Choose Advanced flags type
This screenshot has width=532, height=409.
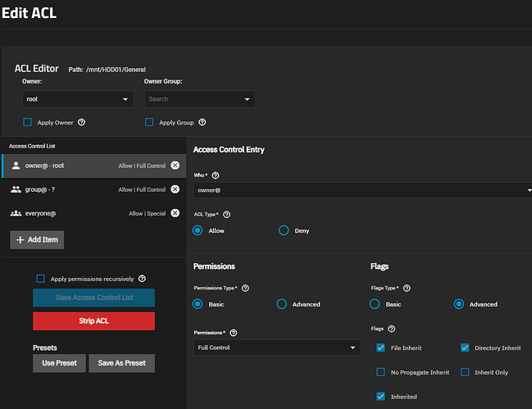(x=459, y=304)
